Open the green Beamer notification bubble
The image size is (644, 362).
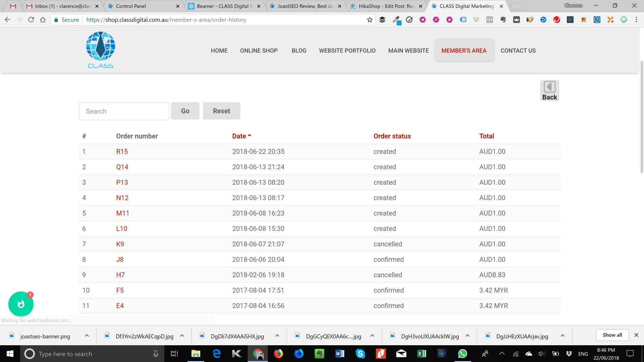[21, 304]
